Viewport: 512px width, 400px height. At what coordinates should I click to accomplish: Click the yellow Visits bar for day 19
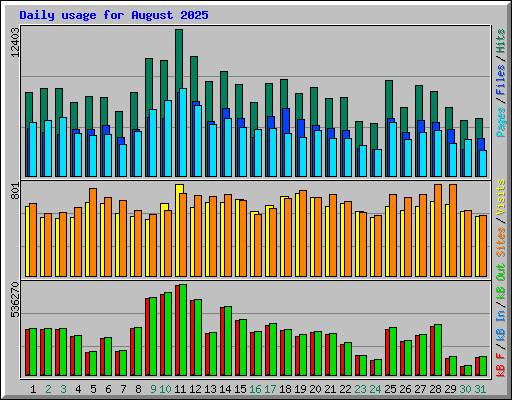(x=297, y=235)
